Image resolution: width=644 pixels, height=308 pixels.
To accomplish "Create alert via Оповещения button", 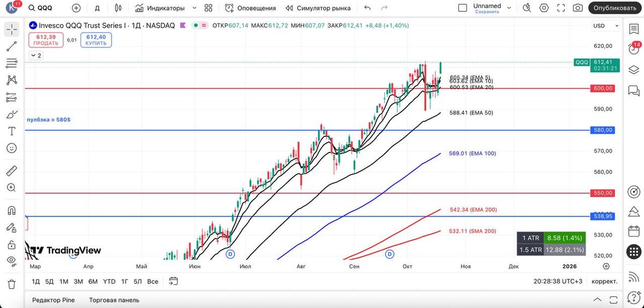I will (250, 8).
